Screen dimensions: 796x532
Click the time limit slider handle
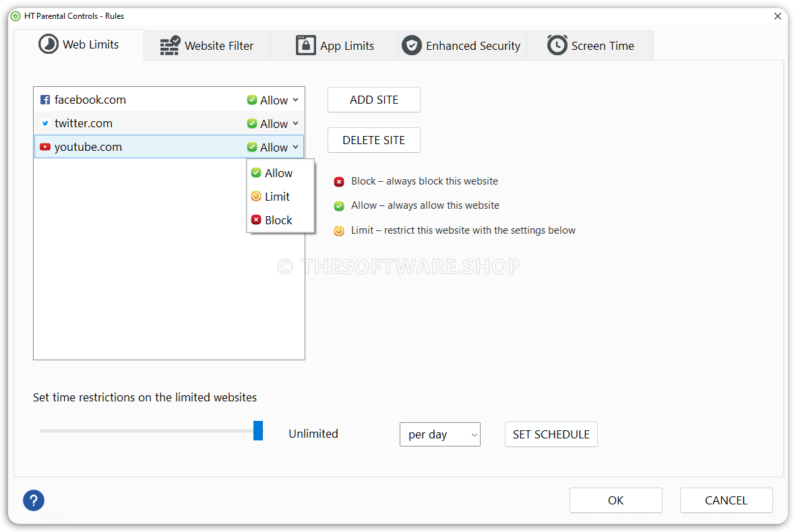point(258,430)
